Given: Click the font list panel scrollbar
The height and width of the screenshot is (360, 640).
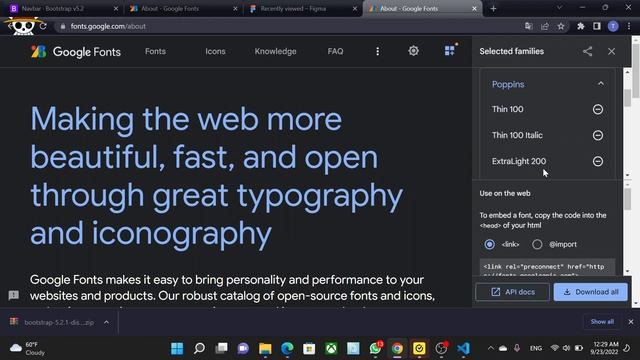Looking at the screenshot, I should [628, 98].
